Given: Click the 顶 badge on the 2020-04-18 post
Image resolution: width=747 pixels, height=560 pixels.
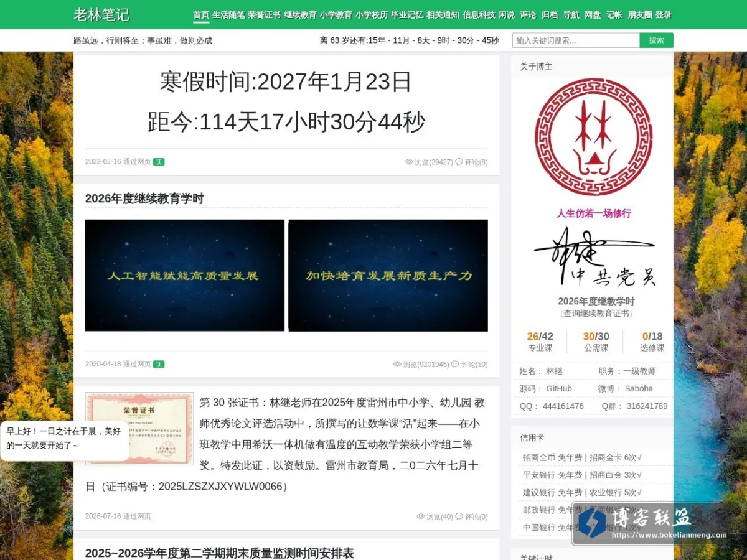Looking at the screenshot, I should [x=159, y=364].
